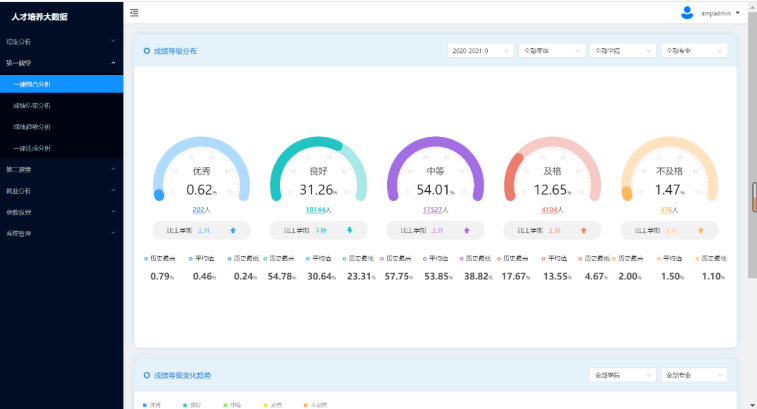Expand the 就业分析 sidebar menu
The height and width of the screenshot is (409, 757).
coord(61,191)
